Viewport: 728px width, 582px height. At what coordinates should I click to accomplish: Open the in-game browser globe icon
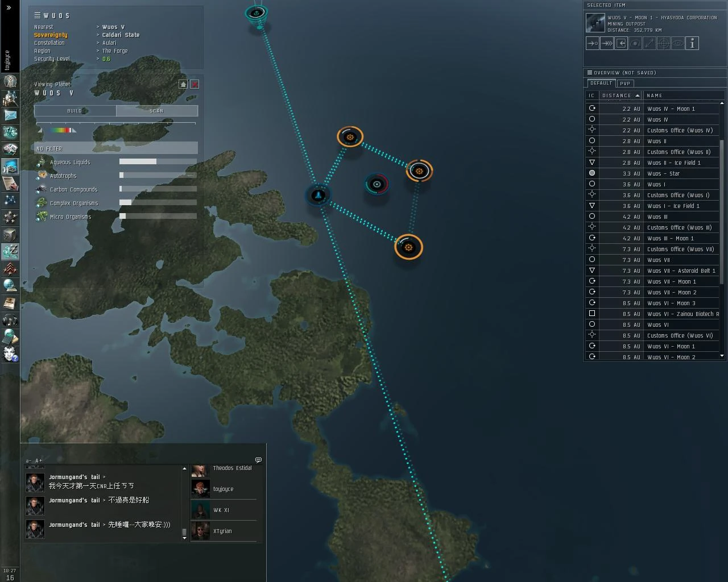tap(10, 285)
